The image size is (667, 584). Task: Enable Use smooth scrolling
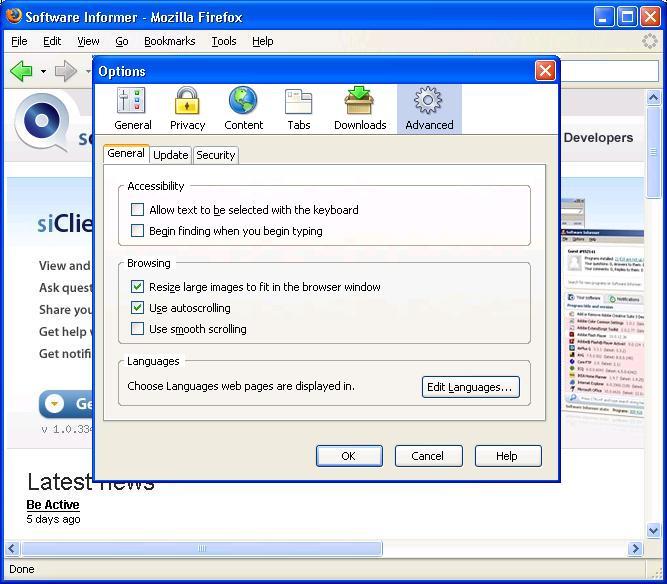(x=137, y=329)
